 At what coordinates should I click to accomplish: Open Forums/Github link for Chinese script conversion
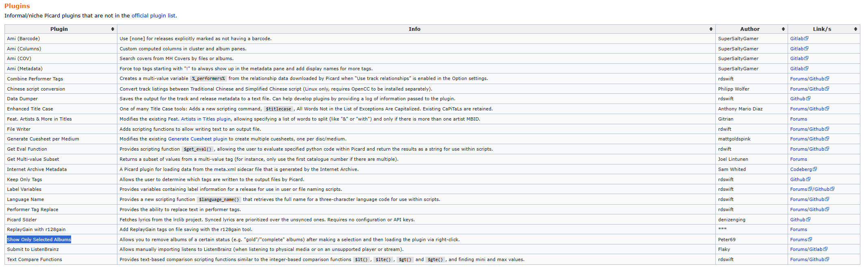click(810, 89)
